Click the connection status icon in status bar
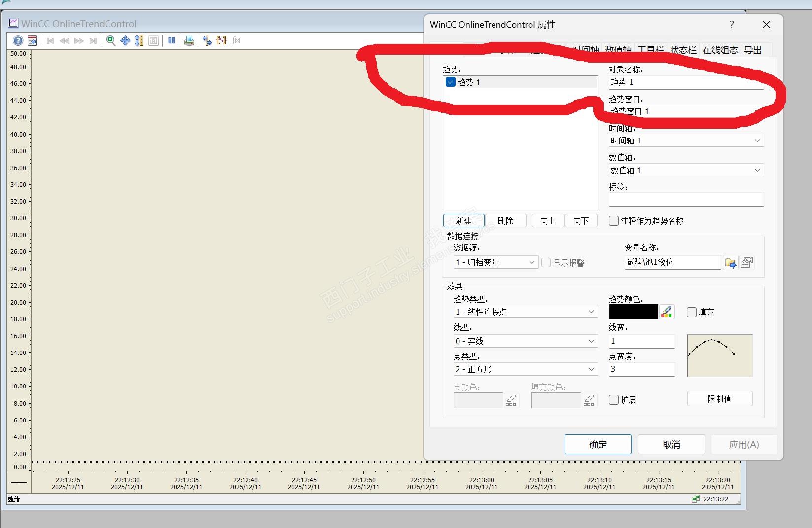Screen dimensions: 812x528 coord(695,499)
